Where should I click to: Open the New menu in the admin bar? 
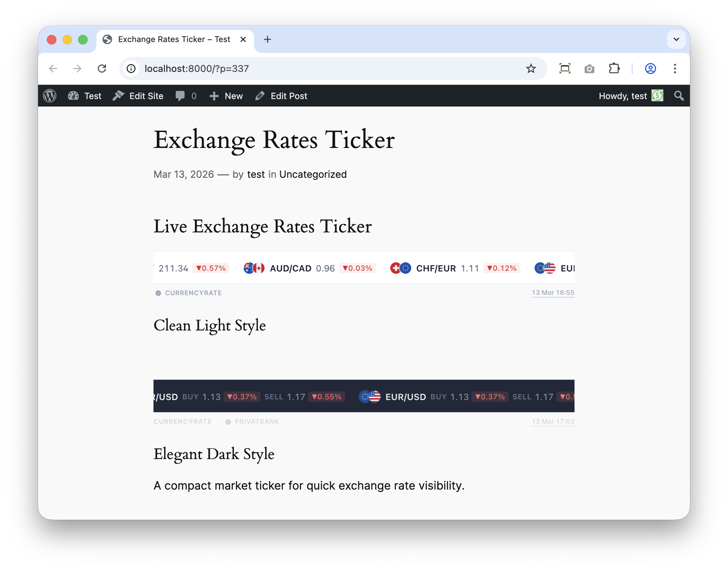point(234,96)
